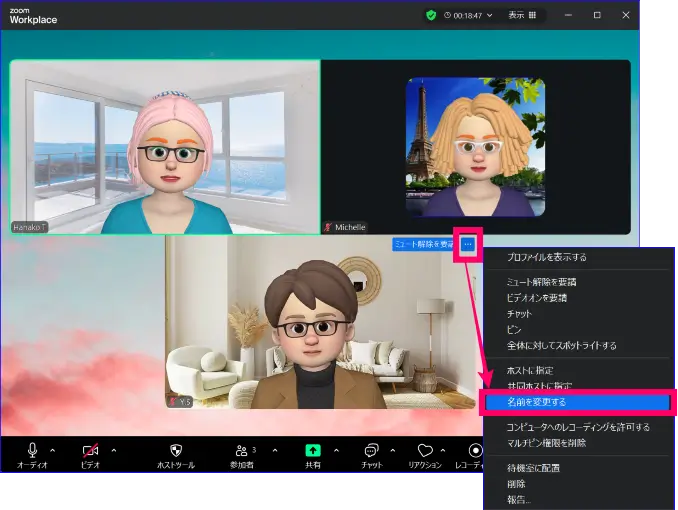Select チャット in the context menu

coord(519,314)
